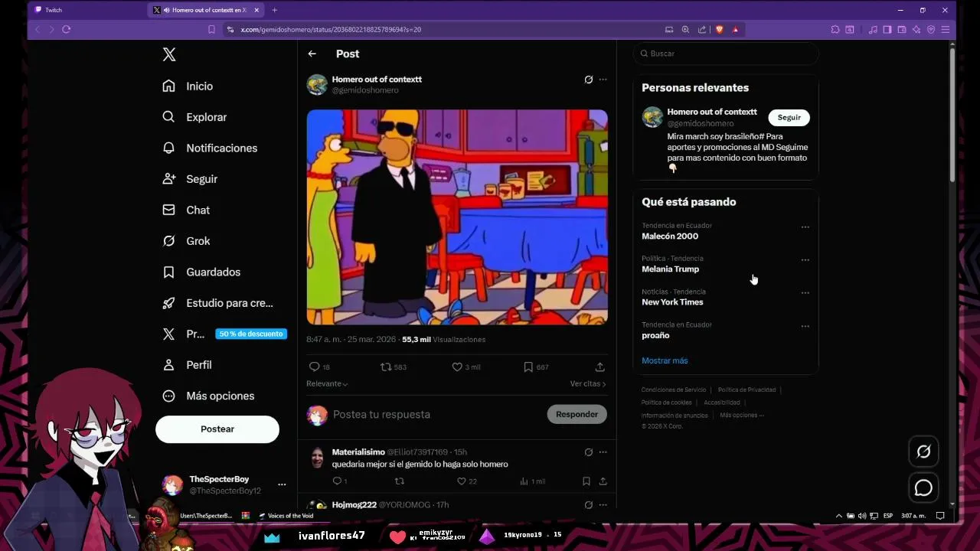Open the main post's more options dots

603,80
